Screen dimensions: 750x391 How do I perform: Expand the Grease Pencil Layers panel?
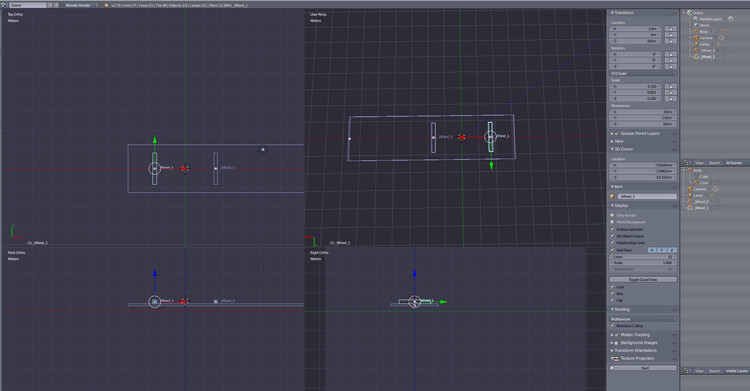coord(612,134)
